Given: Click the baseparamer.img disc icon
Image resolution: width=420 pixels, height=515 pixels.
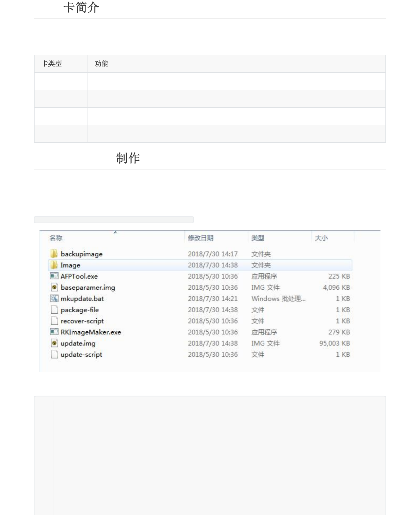Looking at the screenshot, I should (54, 288).
